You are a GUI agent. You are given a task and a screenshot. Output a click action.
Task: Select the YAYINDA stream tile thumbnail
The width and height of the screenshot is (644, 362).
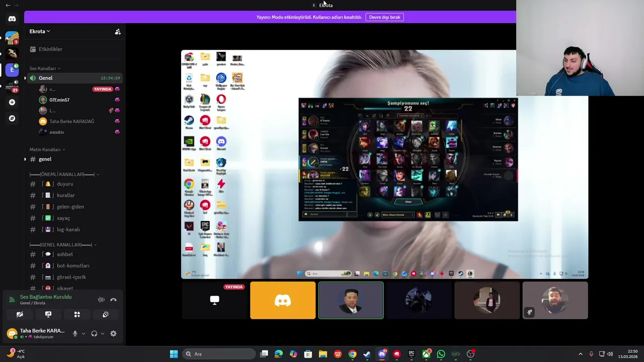point(214,300)
